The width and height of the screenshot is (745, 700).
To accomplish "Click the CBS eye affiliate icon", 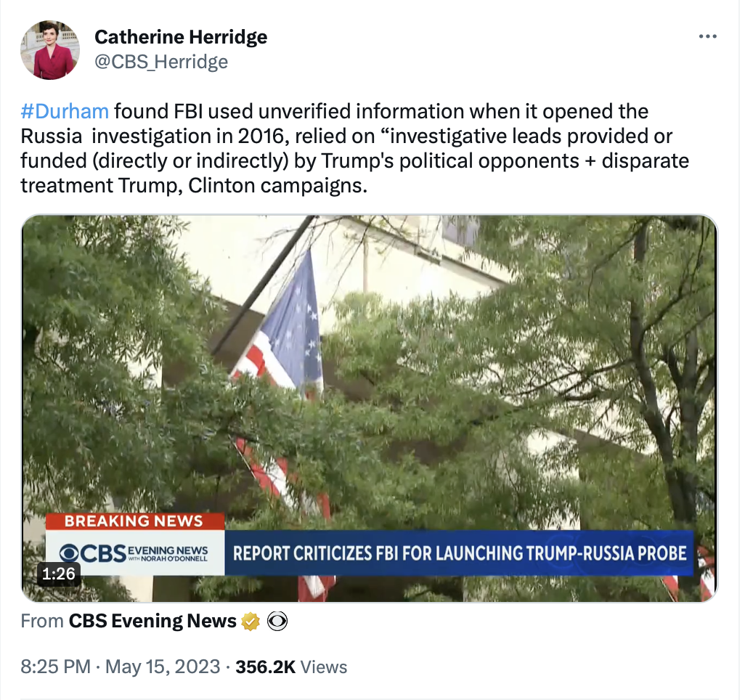I will point(277,621).
